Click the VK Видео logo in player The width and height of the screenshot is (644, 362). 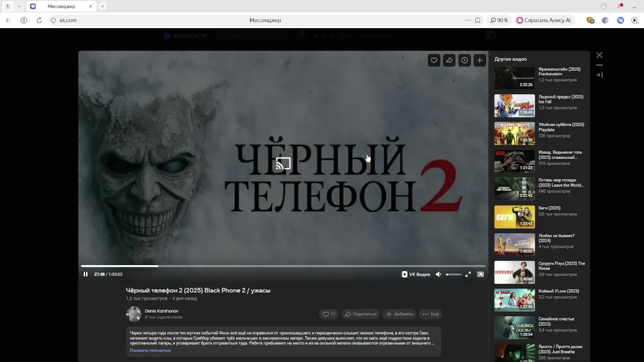pyautogui.click(x=416, y=274)
